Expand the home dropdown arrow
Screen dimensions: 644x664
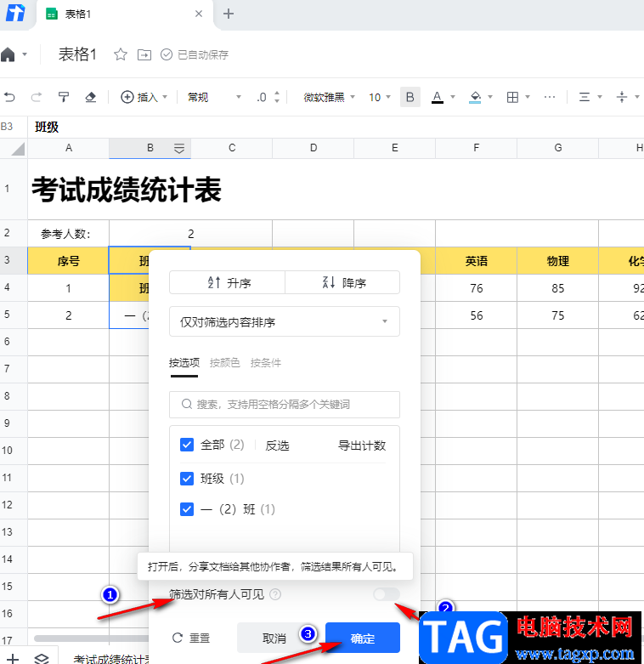(25, 54)
